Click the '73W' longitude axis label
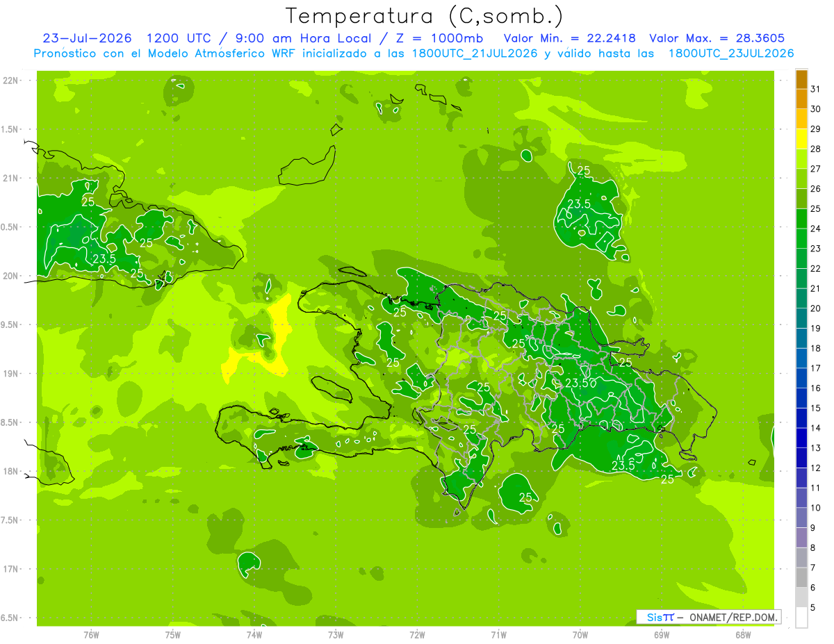The height and width of the screenshot is (644, 834). coord(336,634)
